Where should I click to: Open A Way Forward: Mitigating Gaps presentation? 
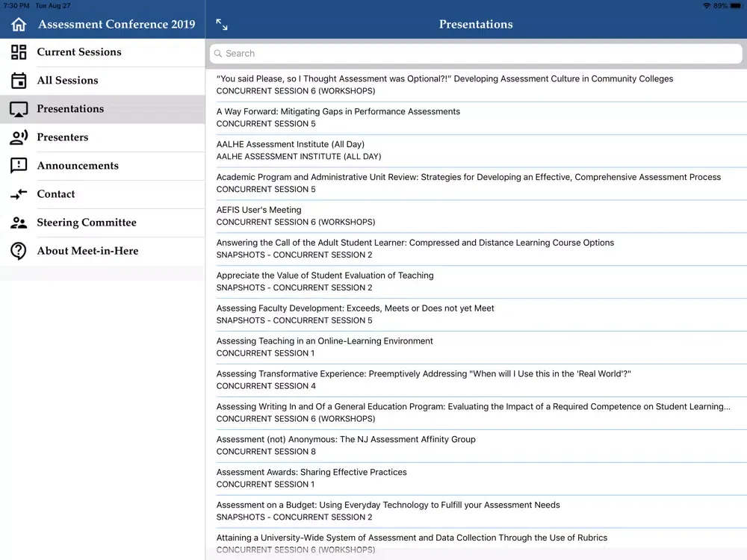[477, 118]
